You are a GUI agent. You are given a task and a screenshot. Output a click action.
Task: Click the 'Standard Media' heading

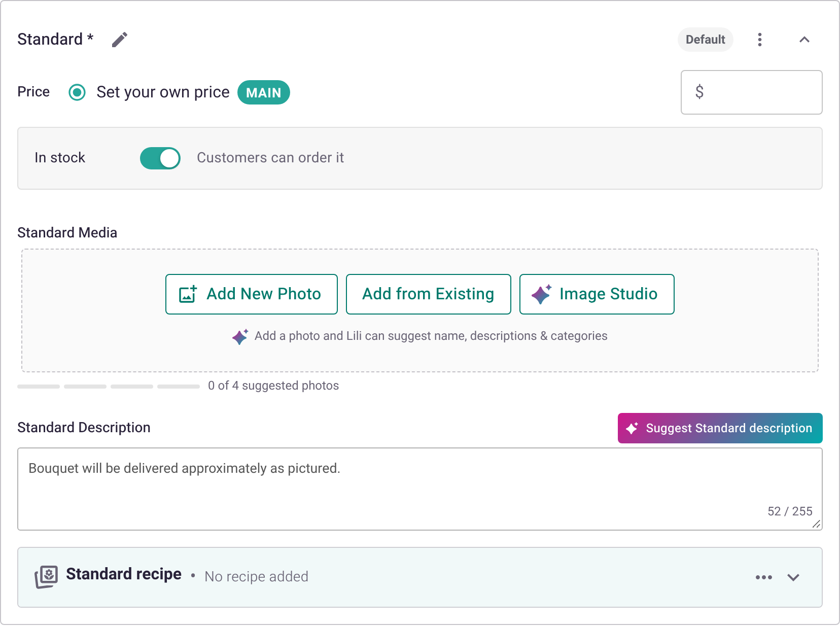[x=67, y=232]
